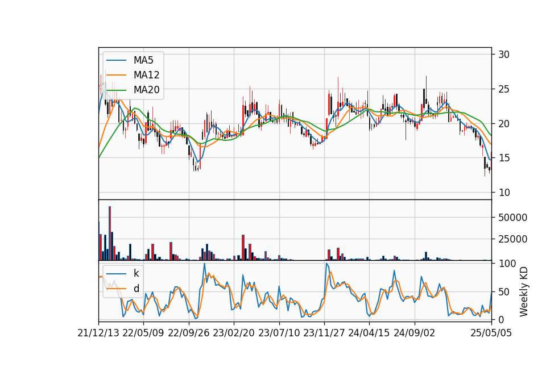Click the price axis value 15
This screenshot has height=392, width=546.
click(x=504, y=158)
